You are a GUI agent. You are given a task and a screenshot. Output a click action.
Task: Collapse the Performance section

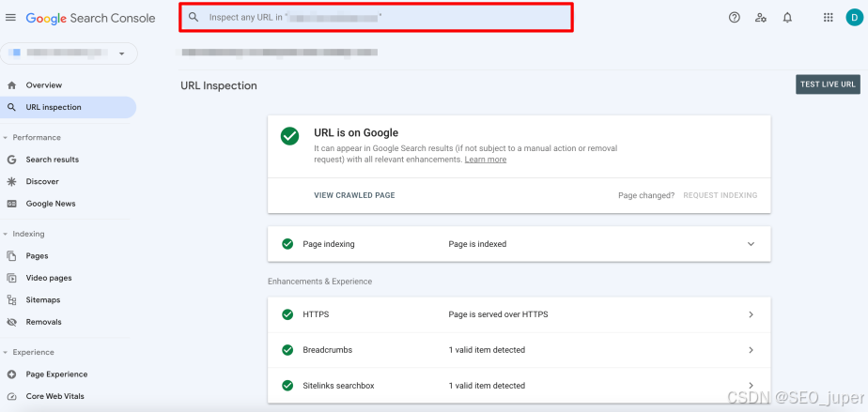[6, 138]
